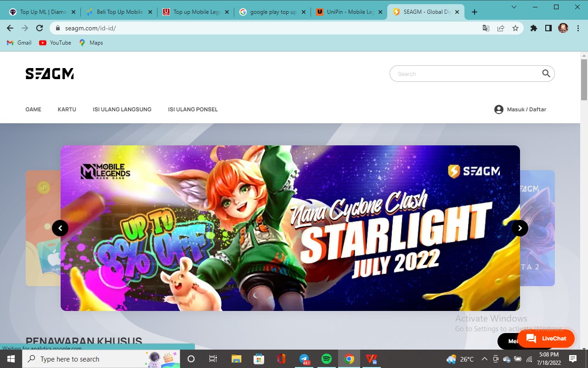
Task: Open the LiveChat button
Action: click(546, 339)
